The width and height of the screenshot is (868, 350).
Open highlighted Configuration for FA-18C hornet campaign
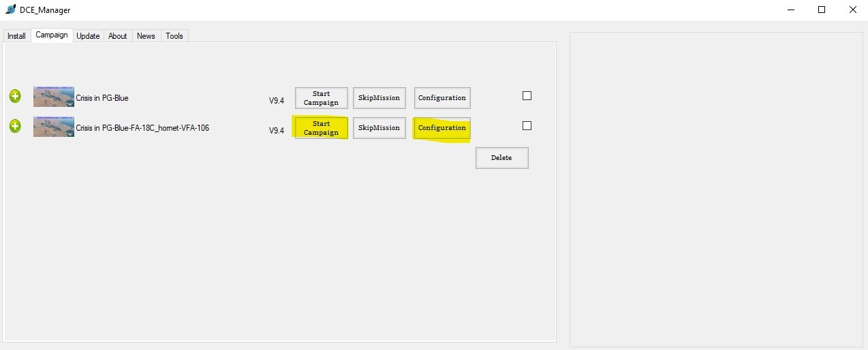[x=442, y=128]
